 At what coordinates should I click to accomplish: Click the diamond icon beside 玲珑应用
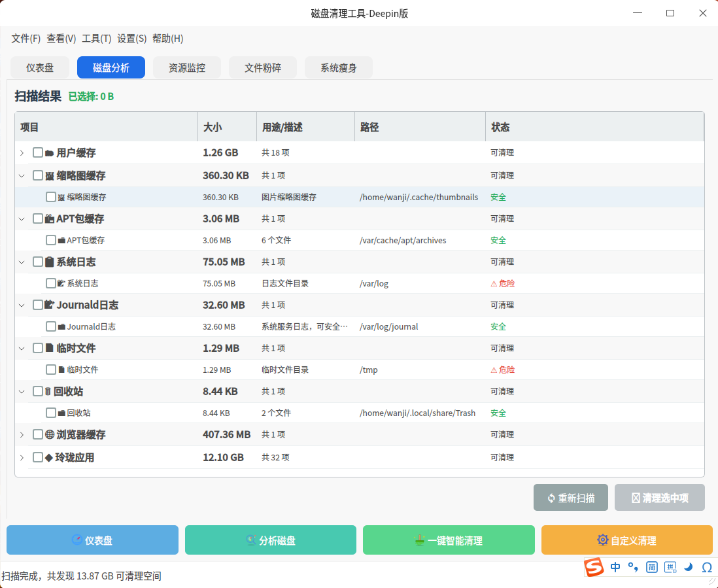49,457
